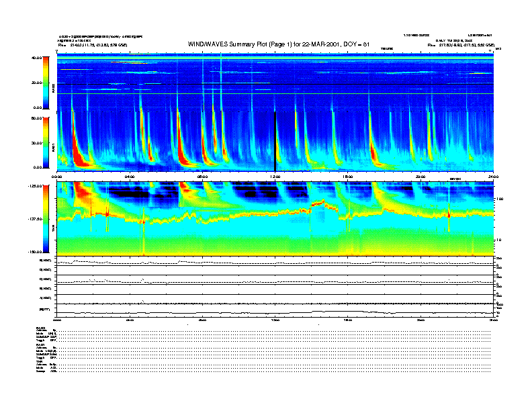Click 24:00 tick label below RAD1 spectrogram
532x411 pixels.
[493, 177]
